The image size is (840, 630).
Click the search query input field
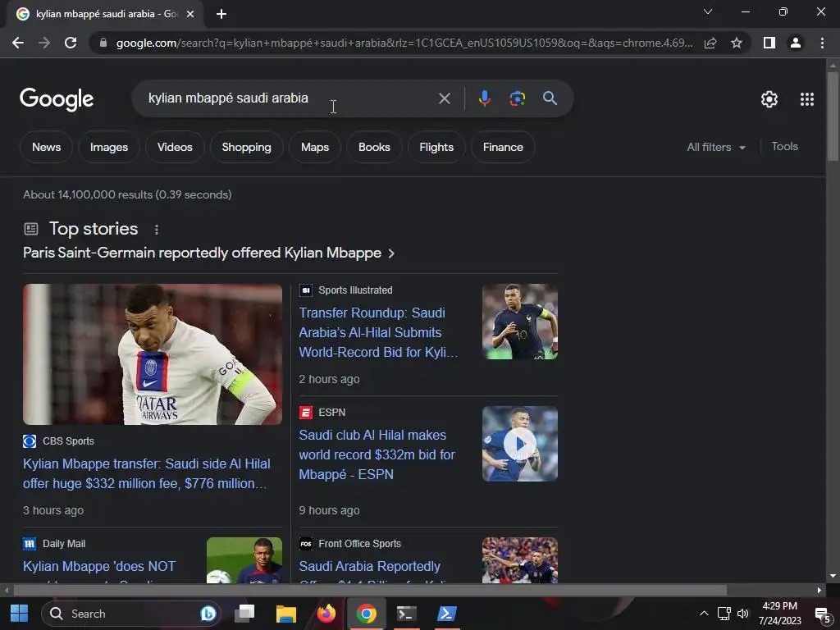pos(290,98)
